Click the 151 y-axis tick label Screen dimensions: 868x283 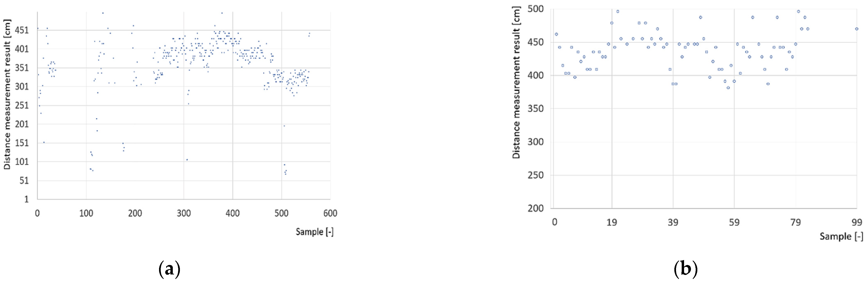tap(22, 143)
